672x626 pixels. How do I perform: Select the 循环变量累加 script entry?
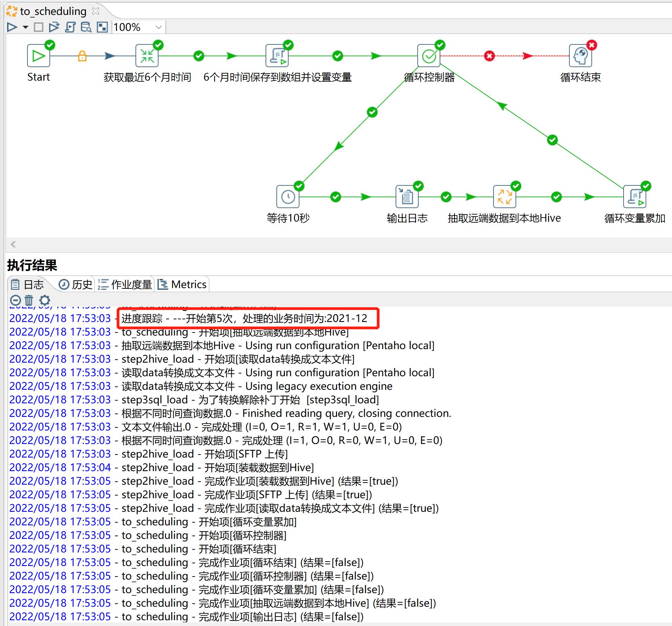point(635,197)
